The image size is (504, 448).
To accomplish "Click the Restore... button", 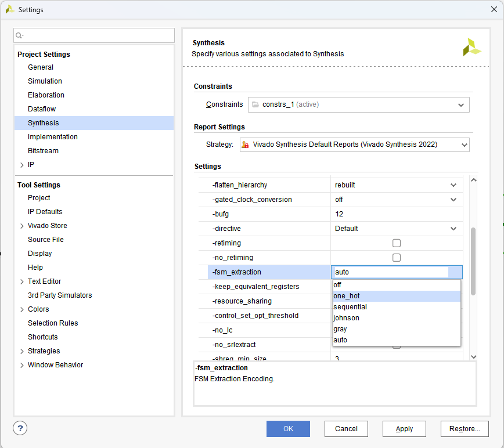I will [465, 429].
